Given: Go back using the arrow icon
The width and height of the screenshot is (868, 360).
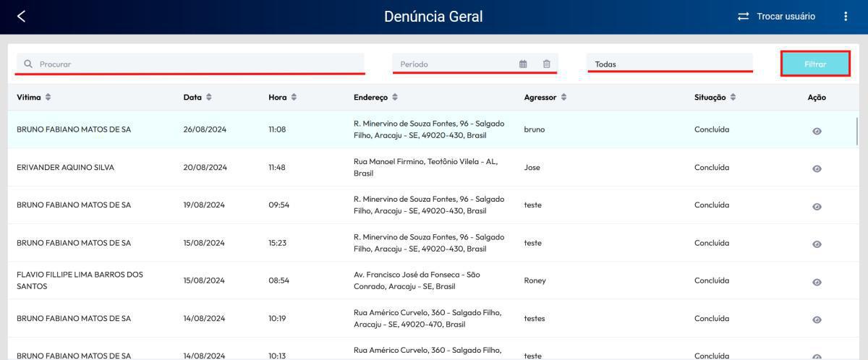Looking at the screenshot, I should point(21,16).
